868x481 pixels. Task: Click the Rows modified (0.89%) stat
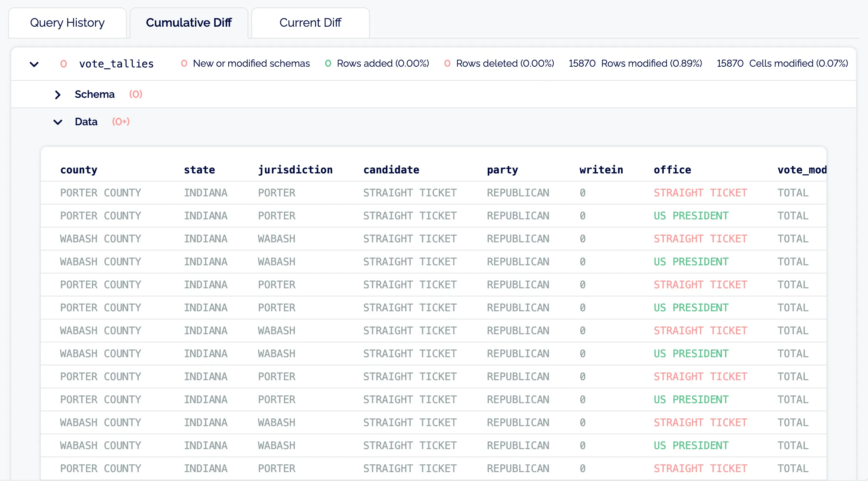(x=636, y=63)
